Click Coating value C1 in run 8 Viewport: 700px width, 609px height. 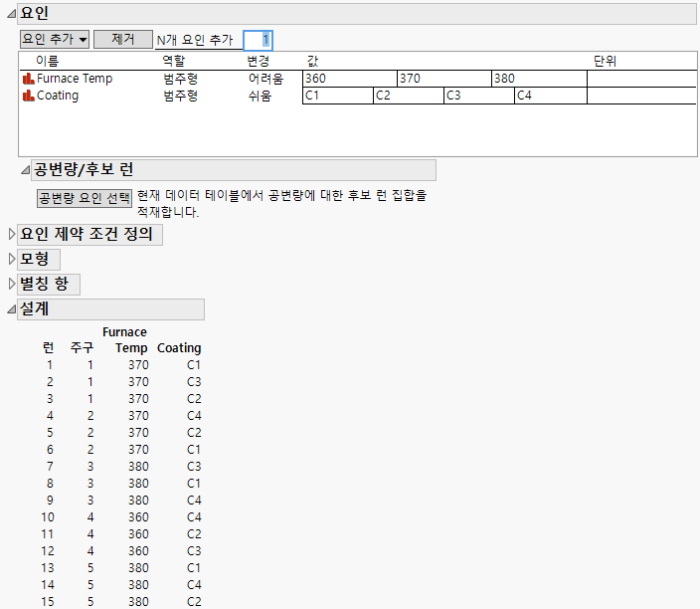tap(194, 484)
